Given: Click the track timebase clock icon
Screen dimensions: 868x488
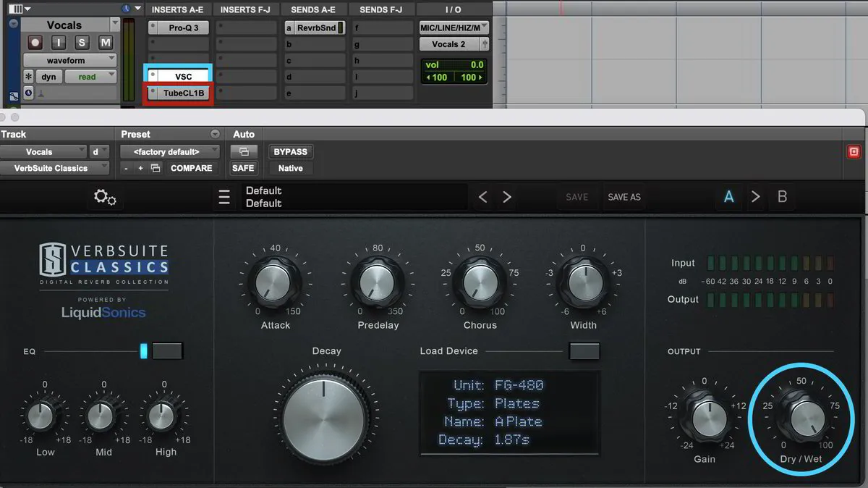Looking at the screenshot, I should click(x=29, y=93).
